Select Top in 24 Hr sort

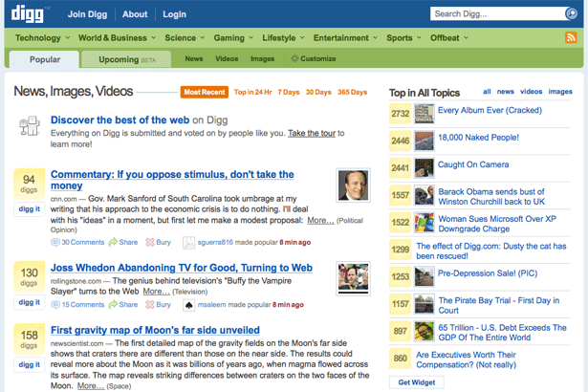coord(252,92)
